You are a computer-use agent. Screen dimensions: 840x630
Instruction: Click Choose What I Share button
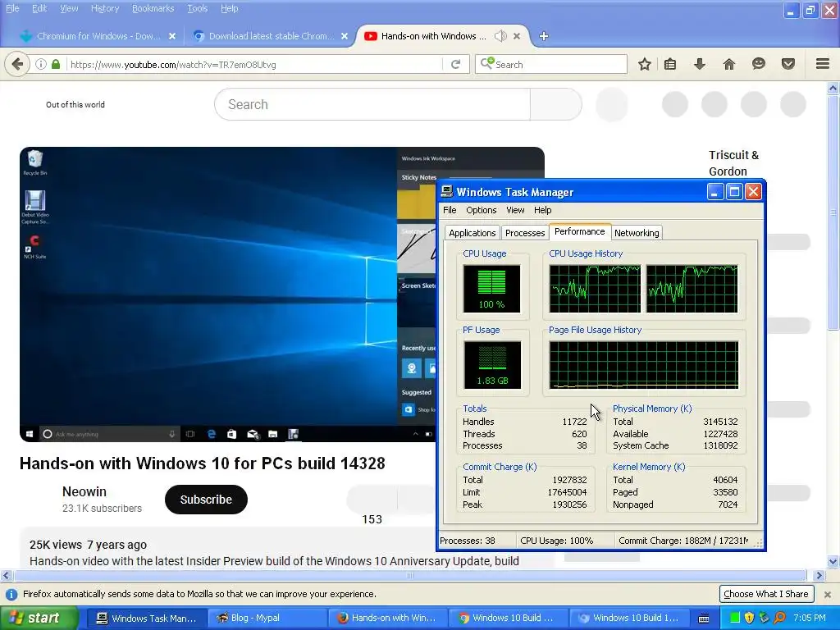[766, 594]
